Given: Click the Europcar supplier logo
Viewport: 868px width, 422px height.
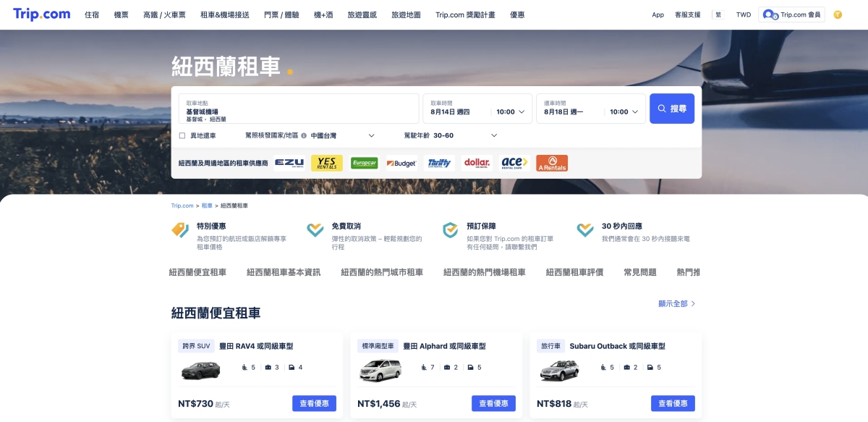Looking at the screenshot, I should coord(364,163).
